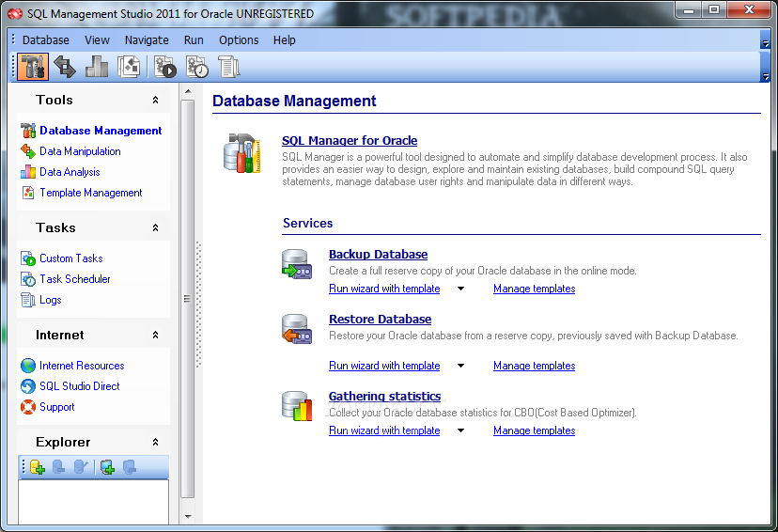This screenshot has width=778, height=532.
Task: Click Data Manipulation sidebar icon
Action: (x=28, y=151)
